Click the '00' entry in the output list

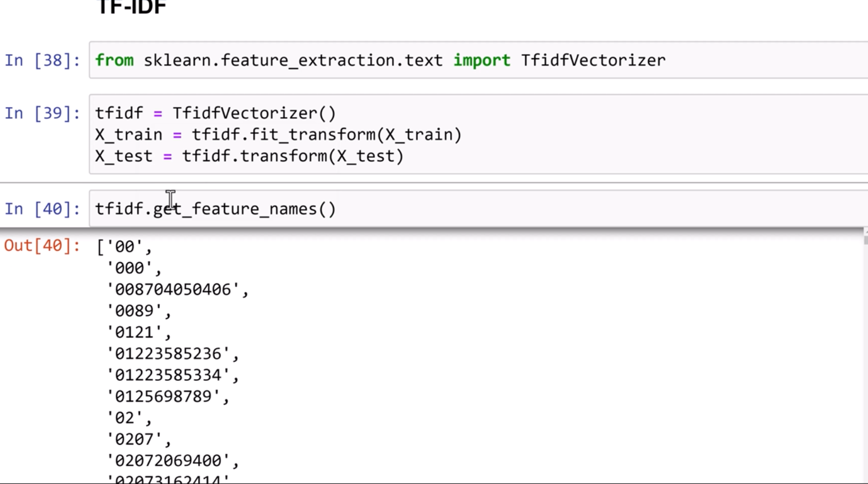(x=124, y=247)
